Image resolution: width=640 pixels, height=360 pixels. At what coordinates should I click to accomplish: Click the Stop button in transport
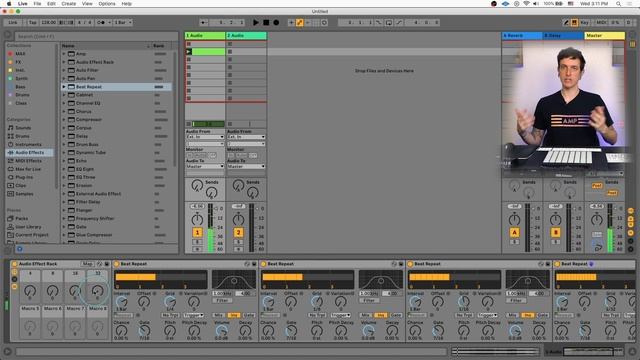(x=266, y=22)
